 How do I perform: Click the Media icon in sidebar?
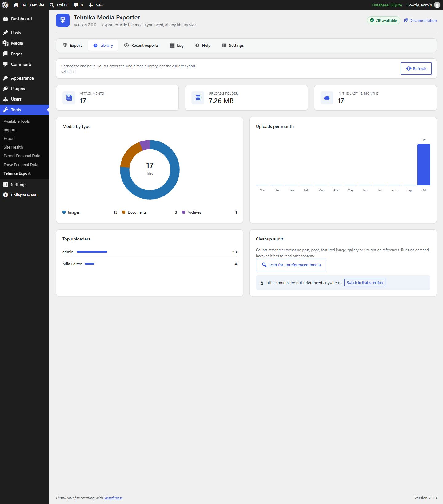[x=6, y=43]
